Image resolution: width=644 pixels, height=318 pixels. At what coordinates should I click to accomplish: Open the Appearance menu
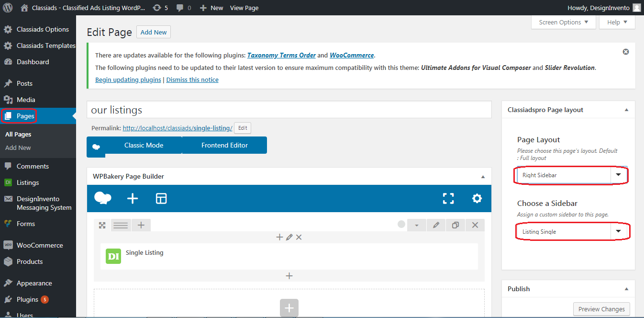coord(38,283)
